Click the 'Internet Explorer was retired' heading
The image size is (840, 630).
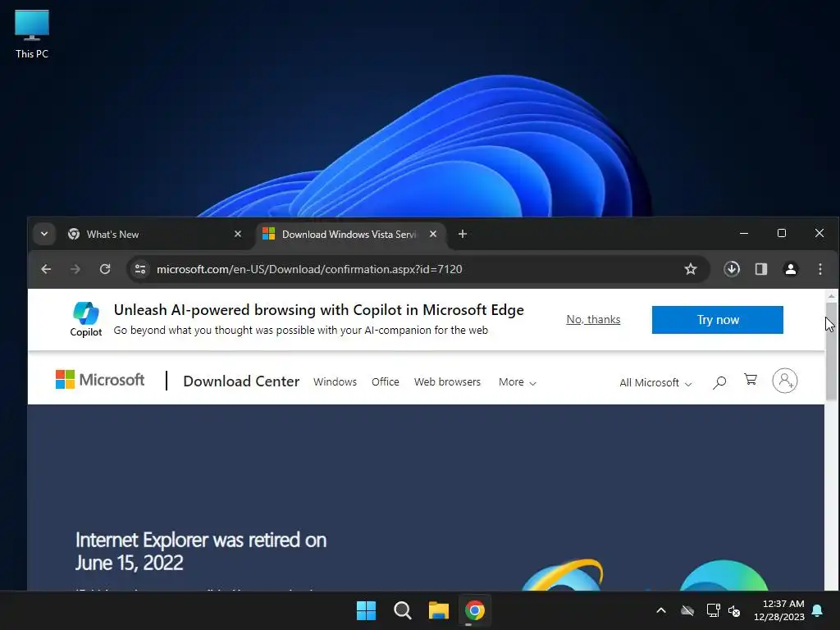pyautogui.click(x=200, y=551)
